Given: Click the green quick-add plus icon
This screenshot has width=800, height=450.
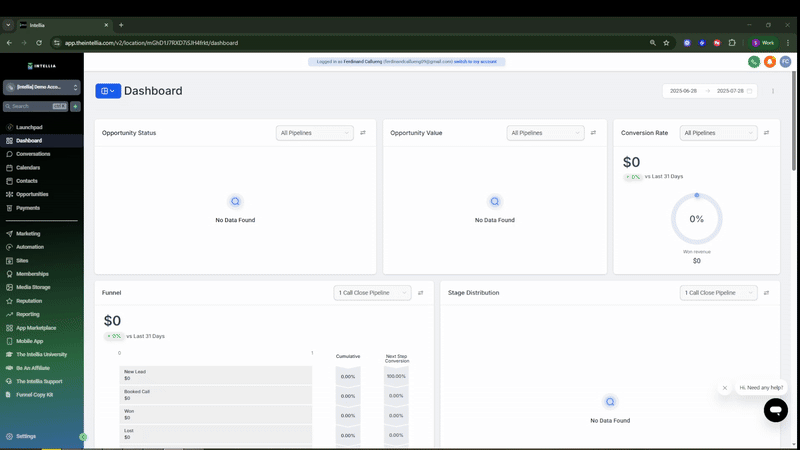Looking at the screenshot, I should pos(76,106).
